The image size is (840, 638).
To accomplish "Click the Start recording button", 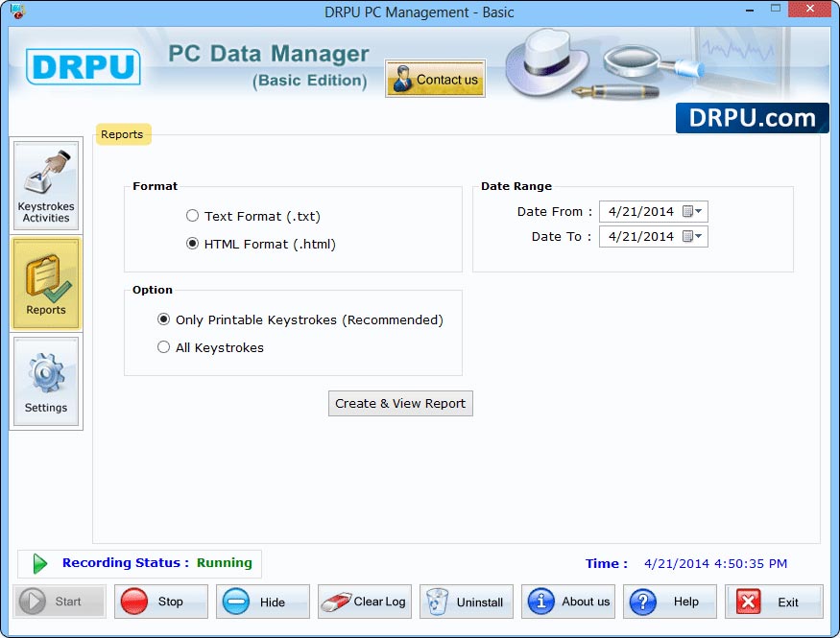I will click(x=60, y=602).
